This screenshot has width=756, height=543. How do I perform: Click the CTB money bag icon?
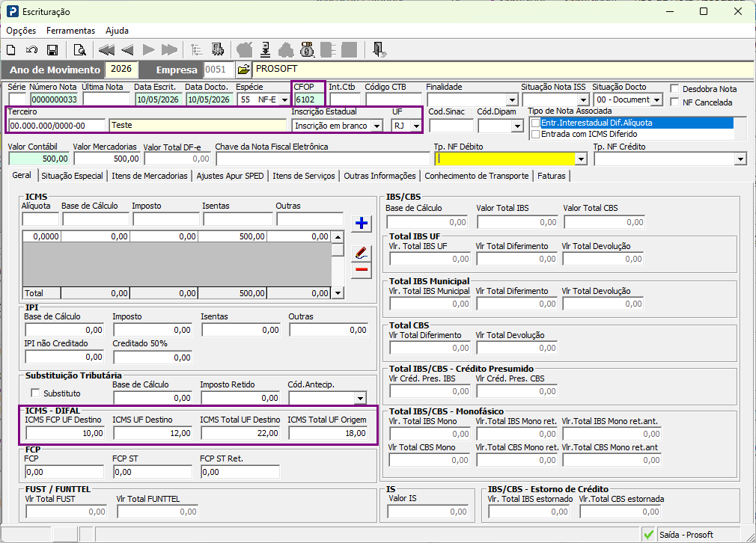click(307, 49)
